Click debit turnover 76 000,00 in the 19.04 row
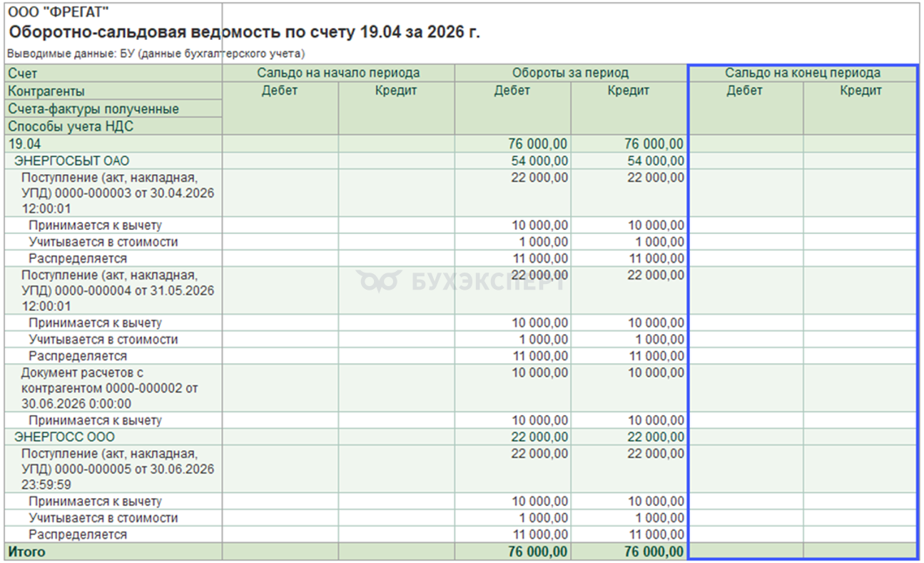The width and height of the screenshot is (924, 563). click(x=538, y=143)
